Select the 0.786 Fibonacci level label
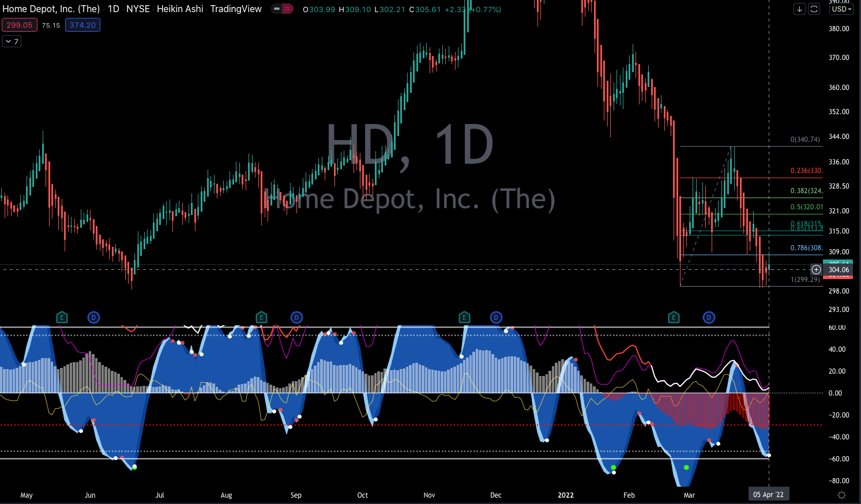 click(x=806, y=248)
